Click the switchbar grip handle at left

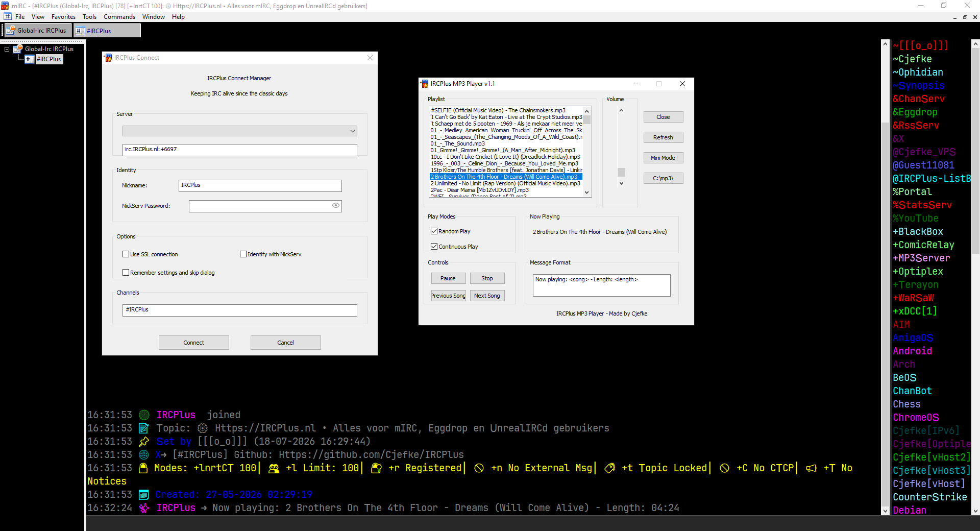(x=3, y=31)
